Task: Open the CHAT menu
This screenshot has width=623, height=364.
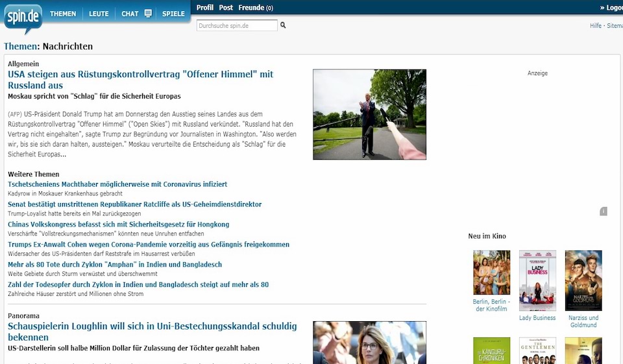Action: click(130, 14)
